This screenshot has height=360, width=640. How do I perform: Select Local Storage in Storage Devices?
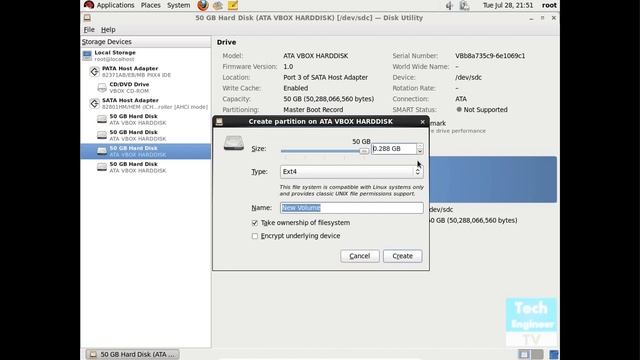click(146, 56)
